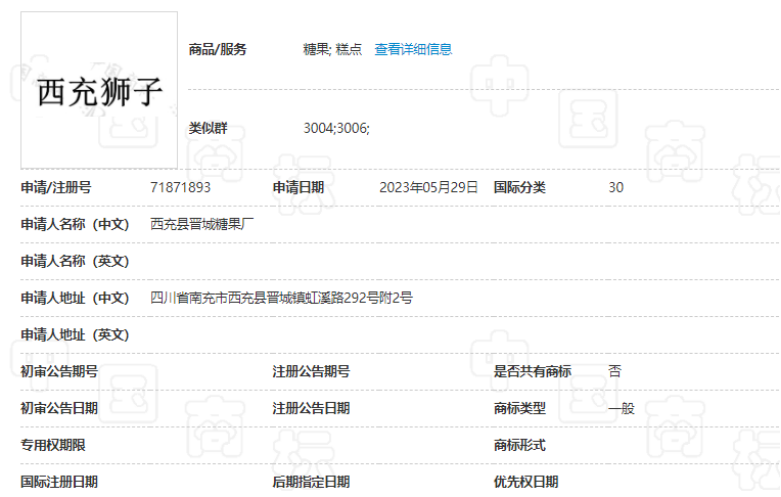Image resolution: width=781 pixels, height=497 pixels.
Task: Click the 是否共有商标 value 否
Action: (x=614, y=371)
